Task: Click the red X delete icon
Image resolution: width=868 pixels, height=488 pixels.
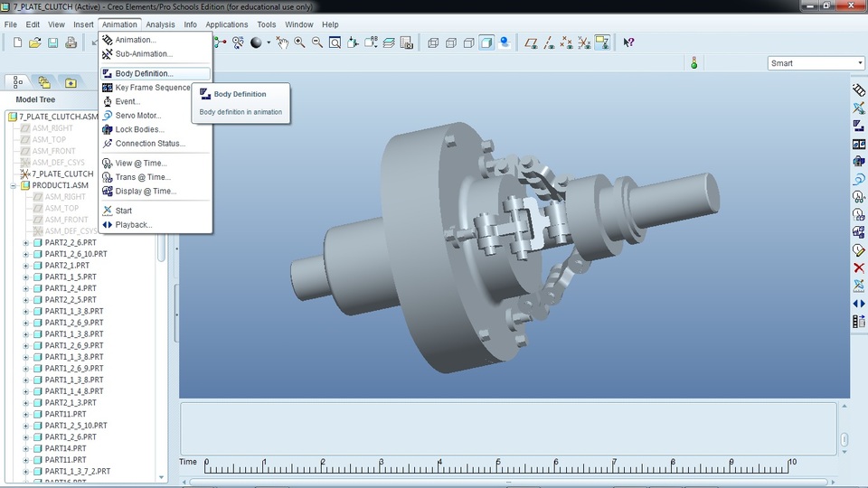Action: point(859,267)
